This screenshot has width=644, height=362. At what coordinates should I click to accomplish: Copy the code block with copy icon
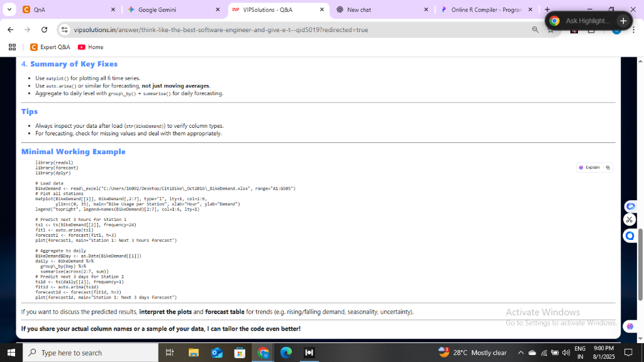(608, 167)
